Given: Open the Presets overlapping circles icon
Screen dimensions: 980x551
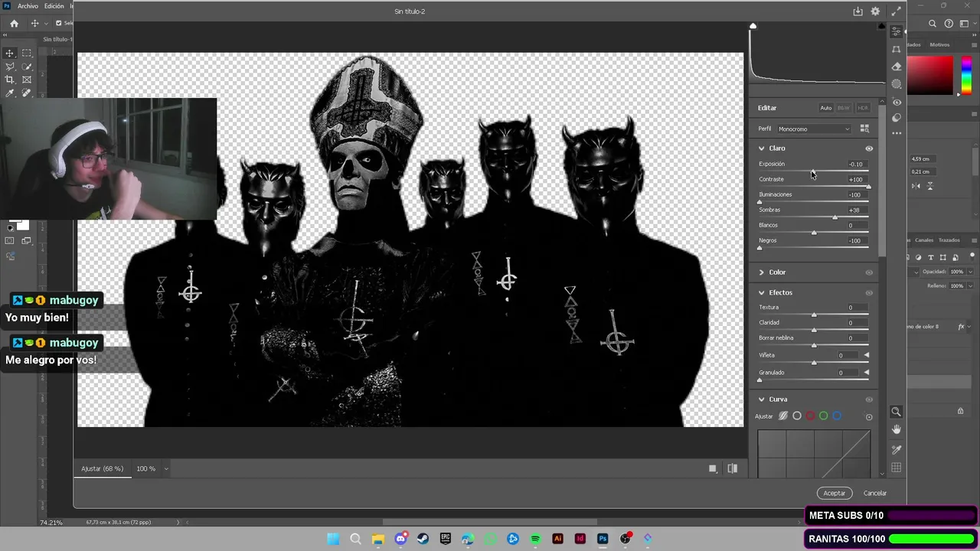Looking at the screenshot, I should tap(897, 118).
